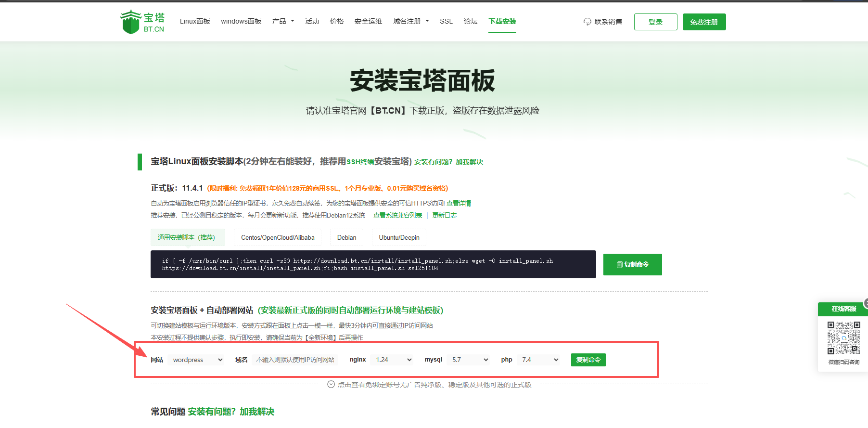Open the 更新日志 changelog link

click(x=444, y=215)
